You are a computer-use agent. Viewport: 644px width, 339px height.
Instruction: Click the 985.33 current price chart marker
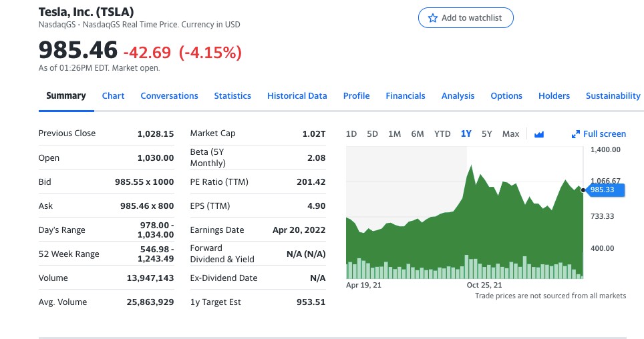click(606, 191)
